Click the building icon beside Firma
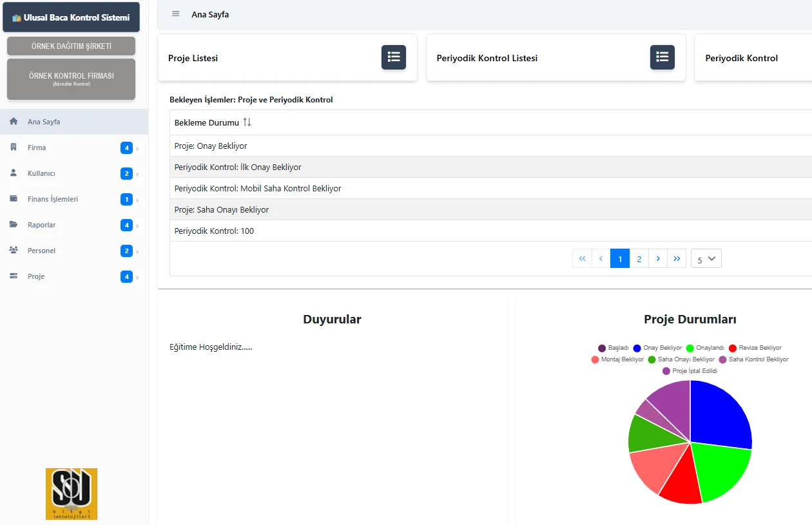812x525 pixels. pyautogui.click(x=14, y=148)
